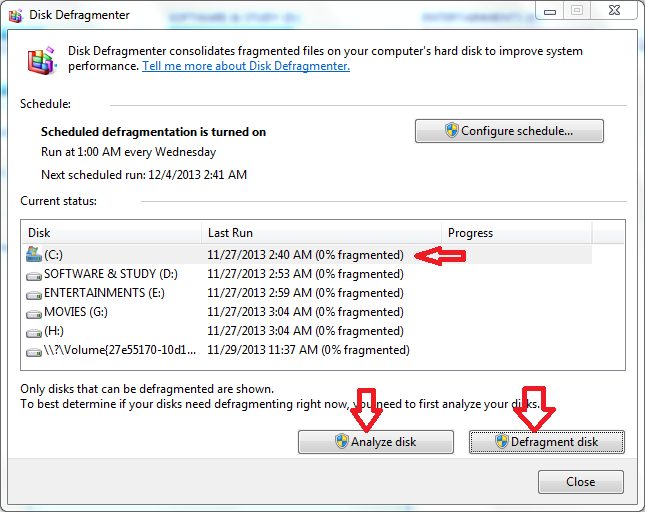
Task: Click the drive icon beside \\?\Volume entry
Action: pos(34,352)
